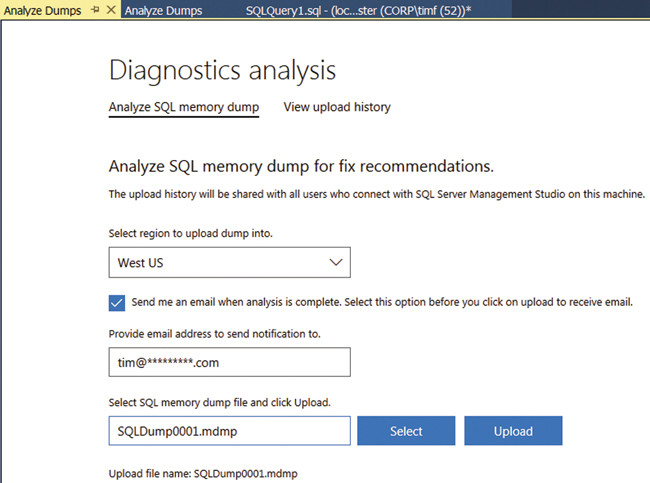This screenshot has width=650, height=483.
Task: Click the upload history sharing notice text
Action: pos(376,193)
